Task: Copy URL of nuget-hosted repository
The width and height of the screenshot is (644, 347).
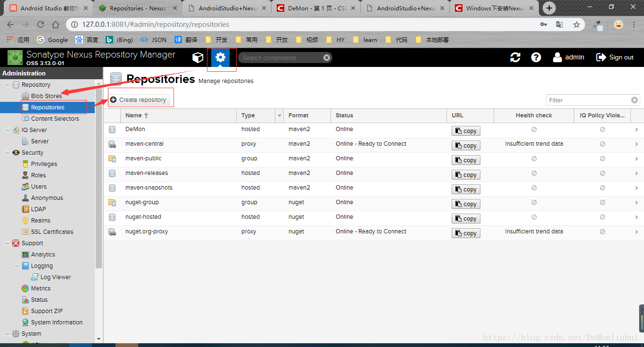Action: click(466, 219)
